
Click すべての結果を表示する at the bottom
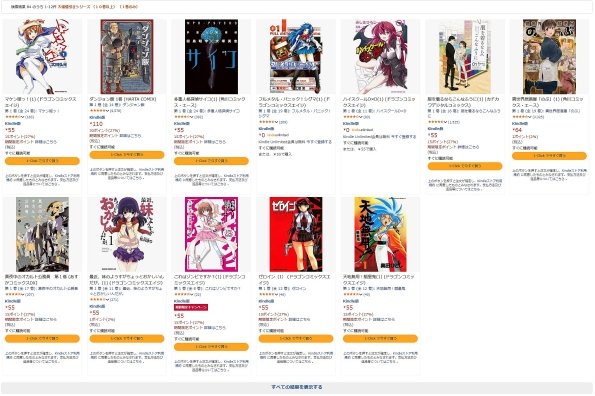tap(297, 387)
